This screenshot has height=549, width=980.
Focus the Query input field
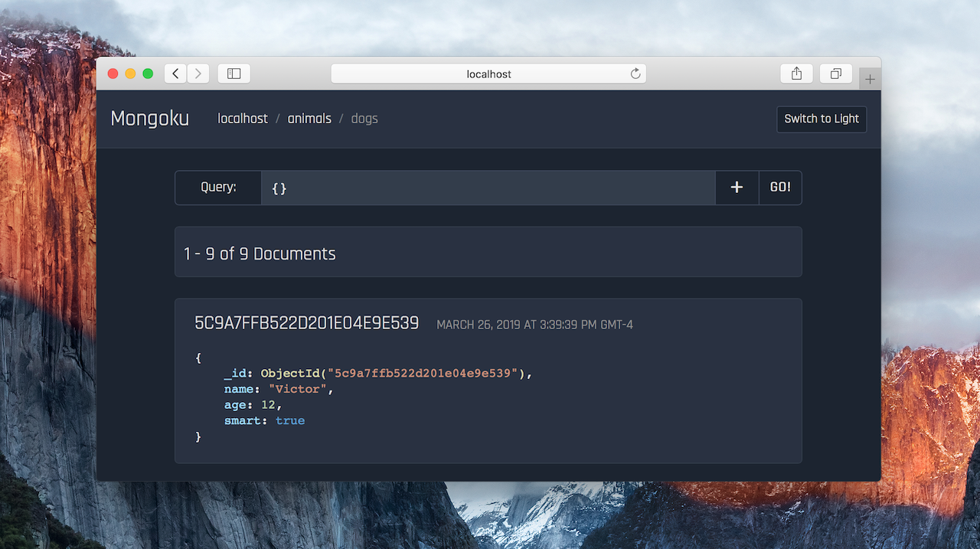(488, 188)
